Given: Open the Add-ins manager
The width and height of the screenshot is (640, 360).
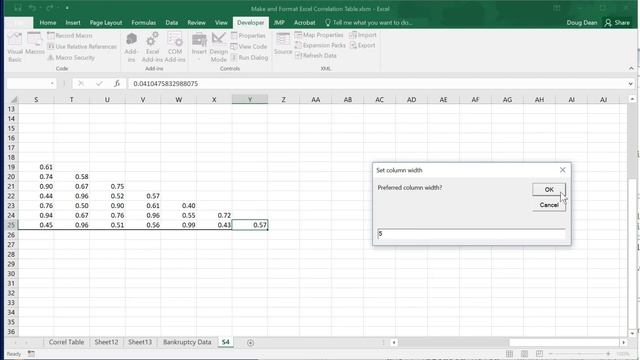Looking at the screenshot, I should point(131,47).
